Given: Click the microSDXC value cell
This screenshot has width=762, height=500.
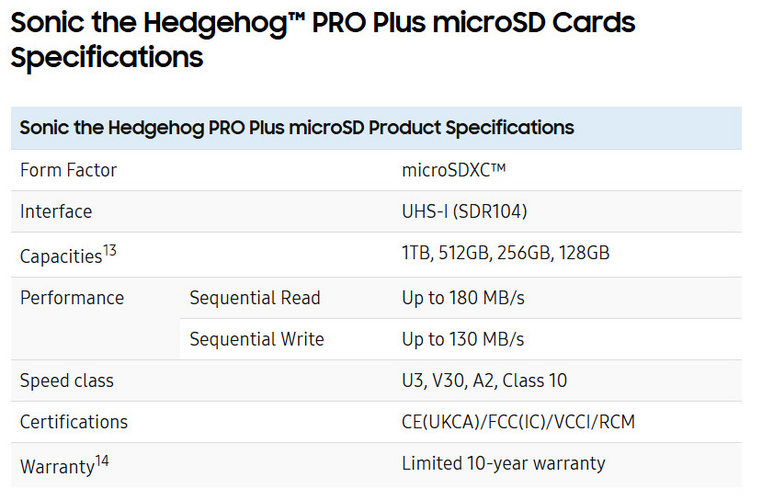Looking at the screenshot, I should coord(454,170).
